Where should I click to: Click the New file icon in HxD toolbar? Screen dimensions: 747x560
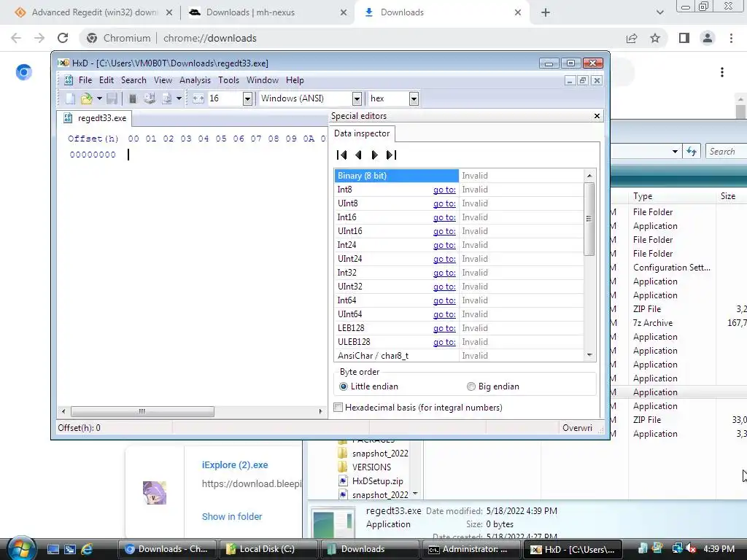(x=70, y=98)
